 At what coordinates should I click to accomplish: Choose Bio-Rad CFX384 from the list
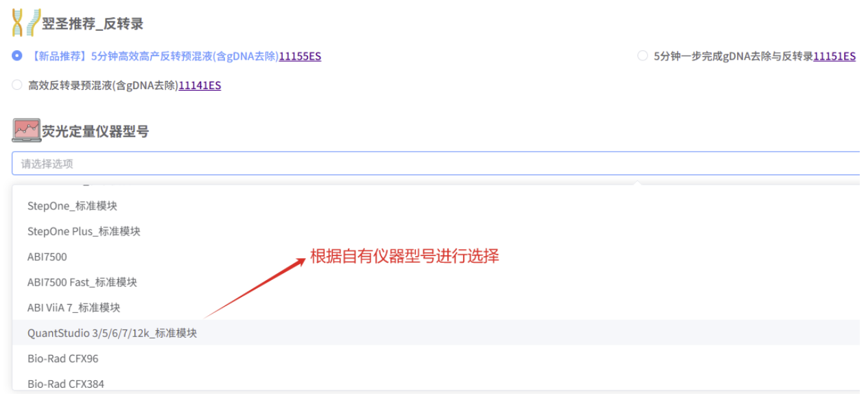(436, 383)
